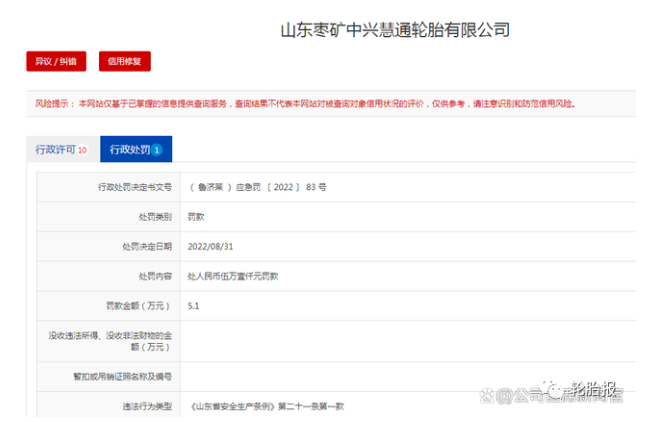Click the document number value ending 83号
The height and width of the screenshot is (422, 667).
pyautogui.click(x=257, y=187)
